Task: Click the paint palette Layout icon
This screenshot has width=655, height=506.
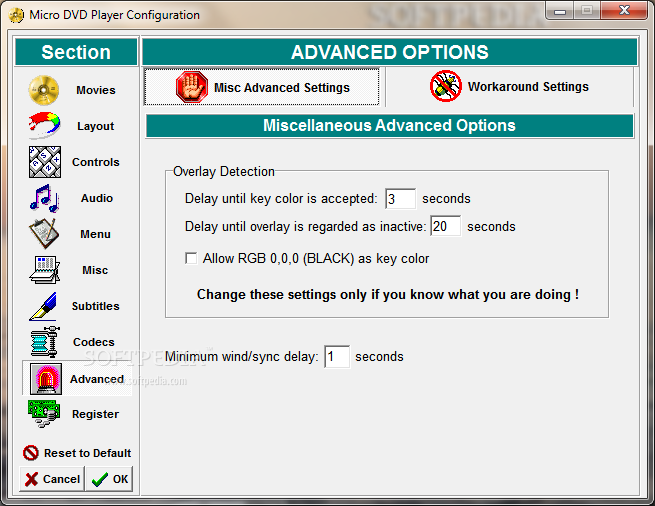Action: [x=44, y=126]
